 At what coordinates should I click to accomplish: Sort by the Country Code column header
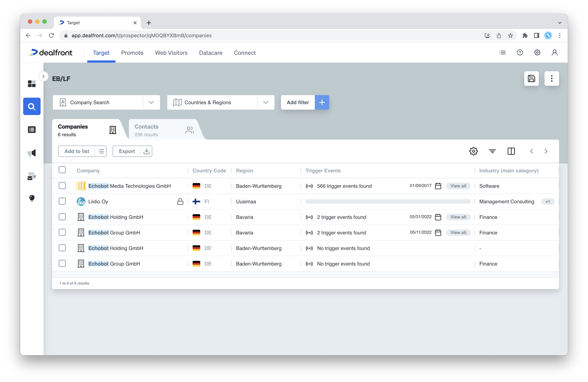[209, 171]
